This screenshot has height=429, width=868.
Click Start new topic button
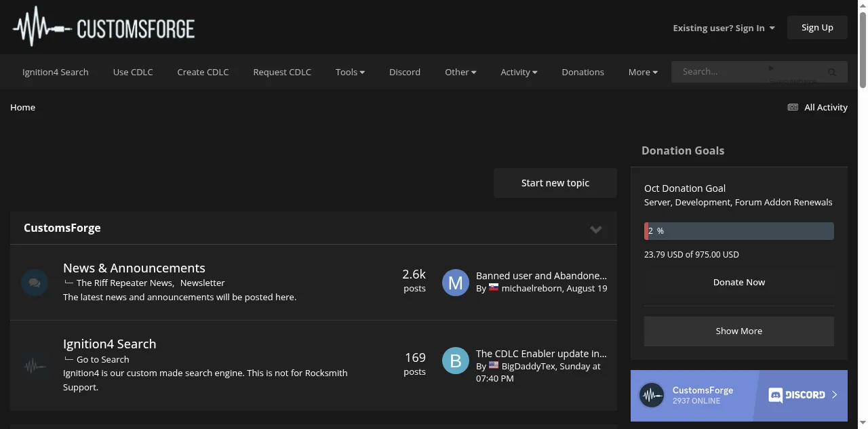pos(555,183)
